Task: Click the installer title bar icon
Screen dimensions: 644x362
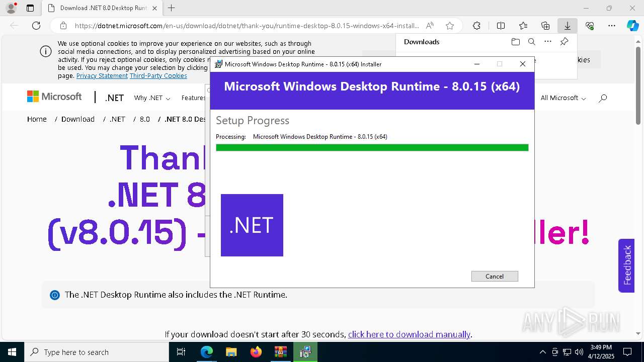Action: click(x=218, y=64)
